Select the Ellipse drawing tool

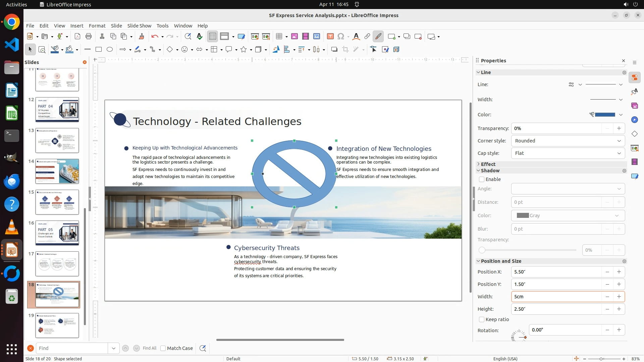pos(110,50)
